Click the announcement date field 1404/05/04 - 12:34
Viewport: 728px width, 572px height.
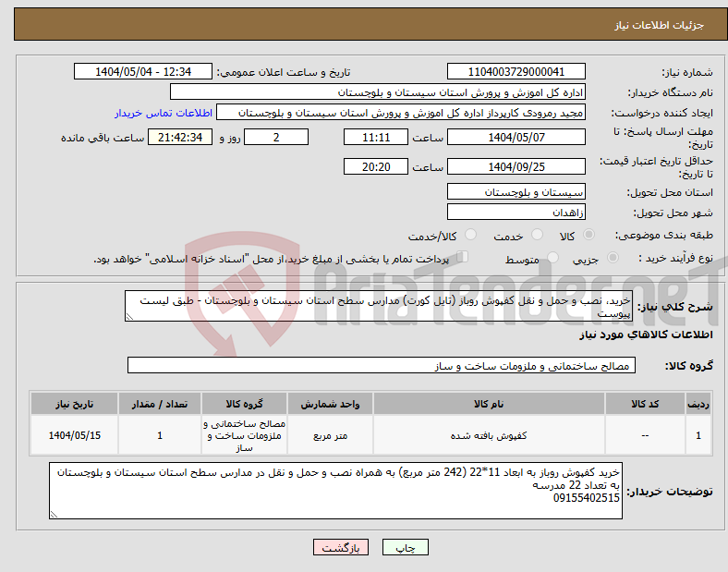tap(143, 72)
